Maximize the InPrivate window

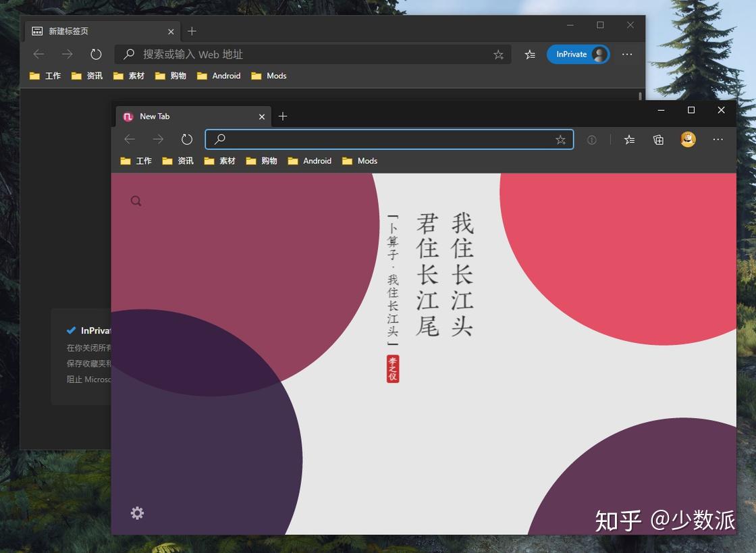tap(600, 25)
